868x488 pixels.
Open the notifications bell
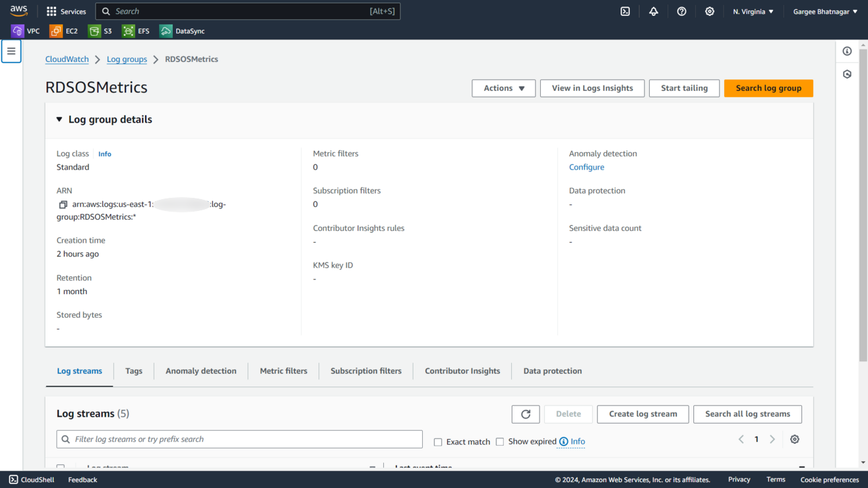654,11
